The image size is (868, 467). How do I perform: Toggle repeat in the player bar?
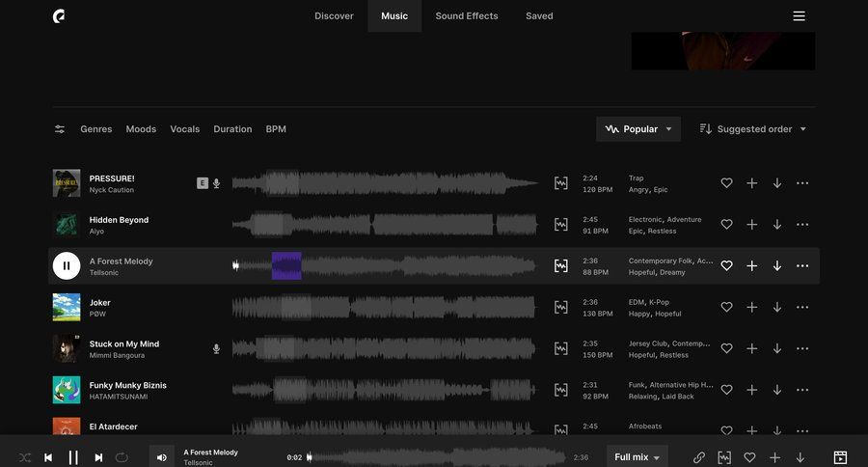click(122, 457)
